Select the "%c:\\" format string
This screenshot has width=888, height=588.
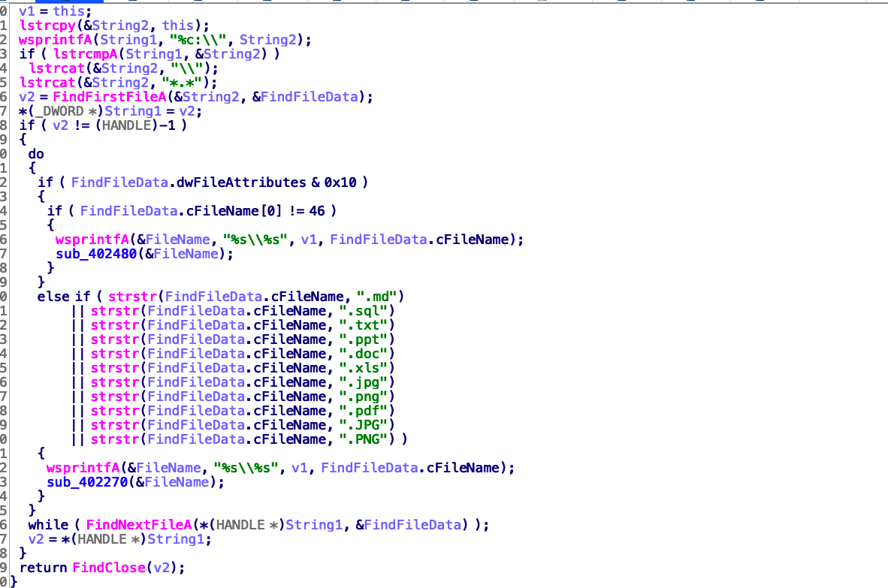(x=200, y=41)
